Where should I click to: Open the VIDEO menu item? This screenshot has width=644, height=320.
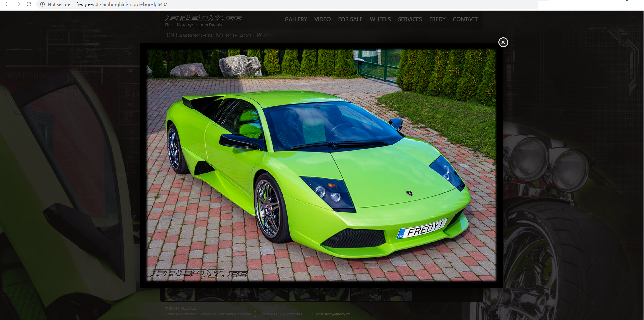click(x=322, y=19)
